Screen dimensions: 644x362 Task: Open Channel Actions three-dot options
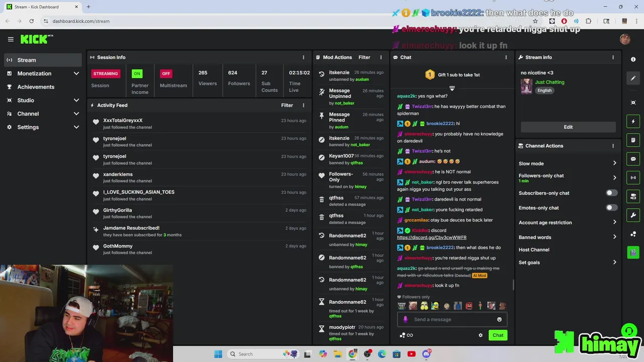click(613, 146)
